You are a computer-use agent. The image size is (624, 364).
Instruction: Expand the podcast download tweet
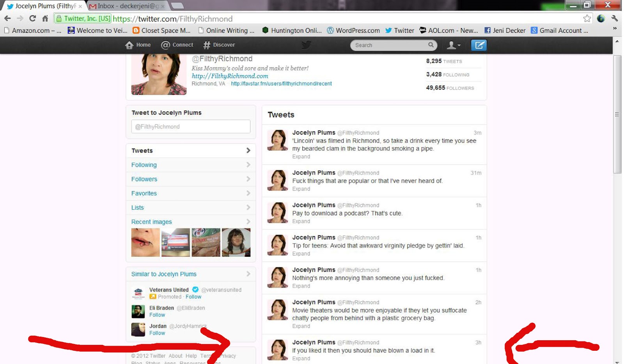[x=301, y=221]
